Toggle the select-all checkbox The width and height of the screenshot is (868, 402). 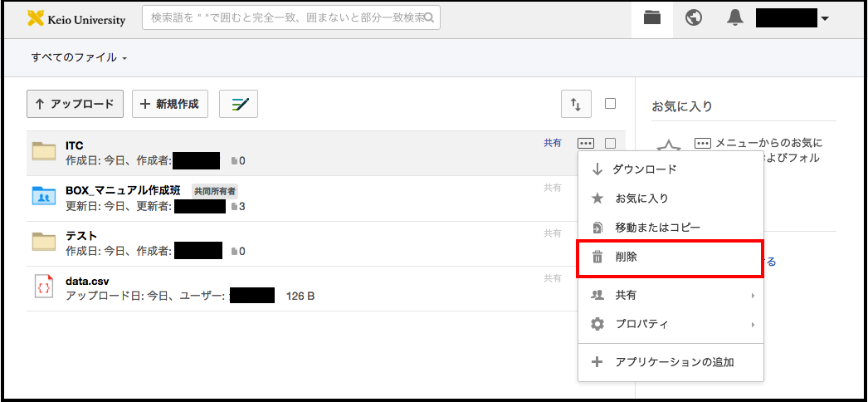pyautogui.click(x=610, y=104)
